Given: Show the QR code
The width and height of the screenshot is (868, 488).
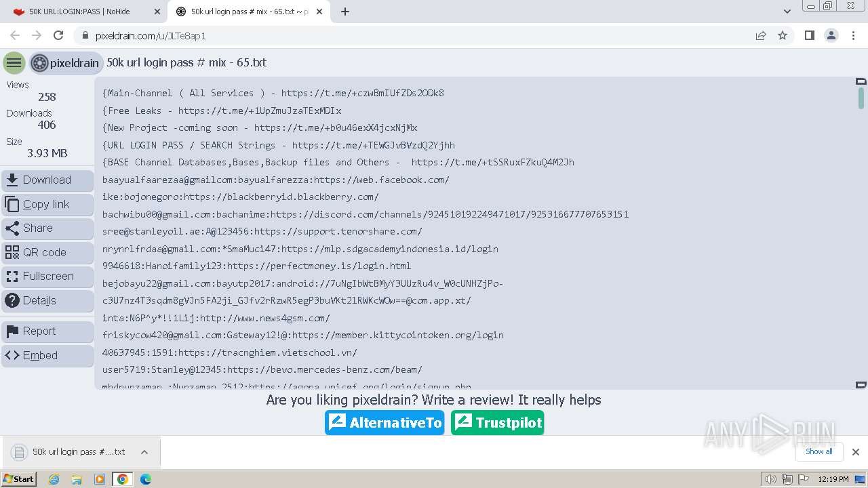Looking at the screenshot, I should 47,253.
